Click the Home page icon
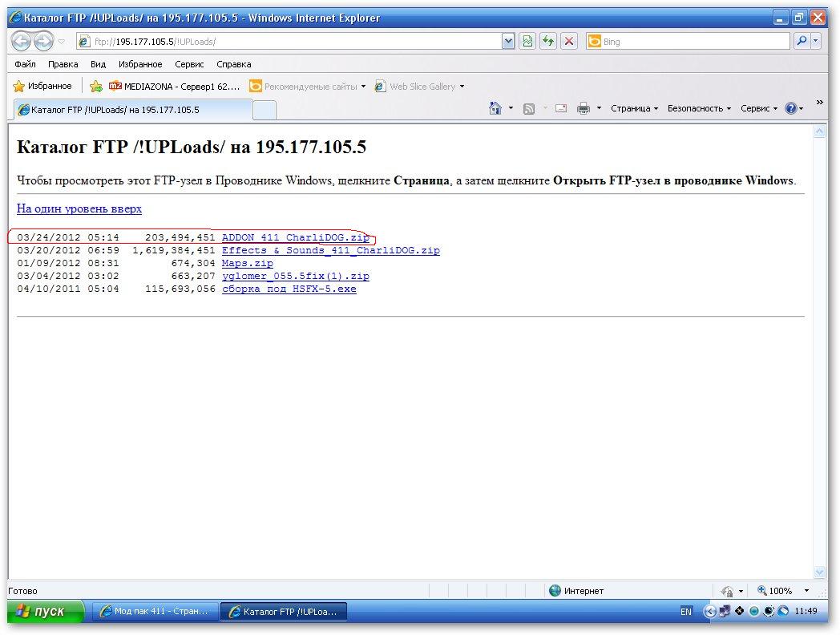Viewport: 840px width, 635px height. point(495,108)
